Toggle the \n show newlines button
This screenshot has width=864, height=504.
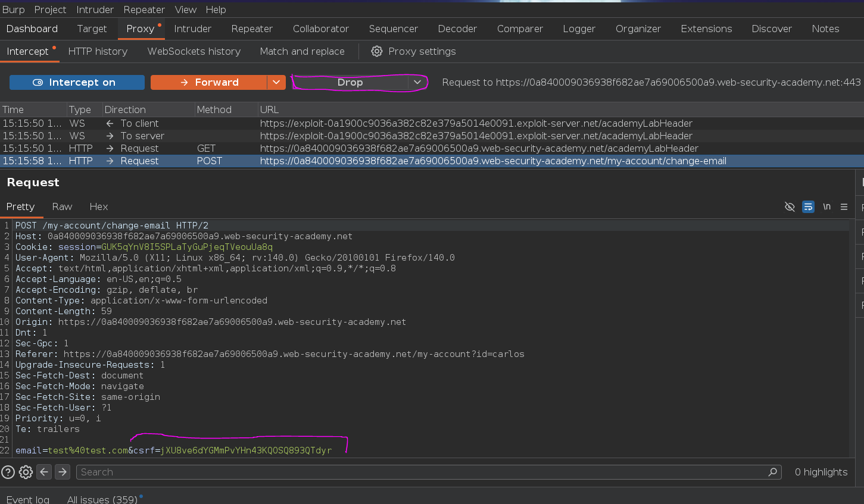(x=826, y=206)
